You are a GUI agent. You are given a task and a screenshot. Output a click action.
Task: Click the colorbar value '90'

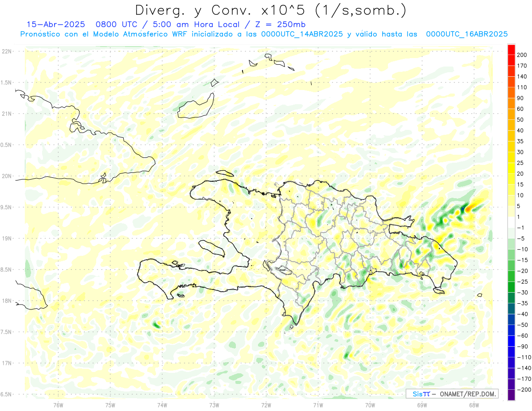click(520, 98)
